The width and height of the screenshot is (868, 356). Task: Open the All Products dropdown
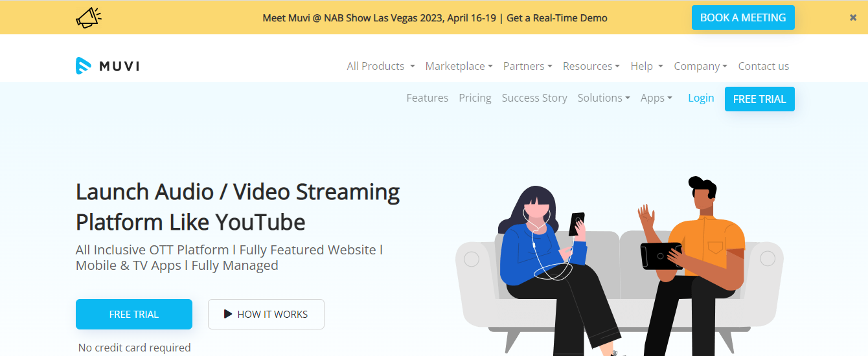point(380,66)
